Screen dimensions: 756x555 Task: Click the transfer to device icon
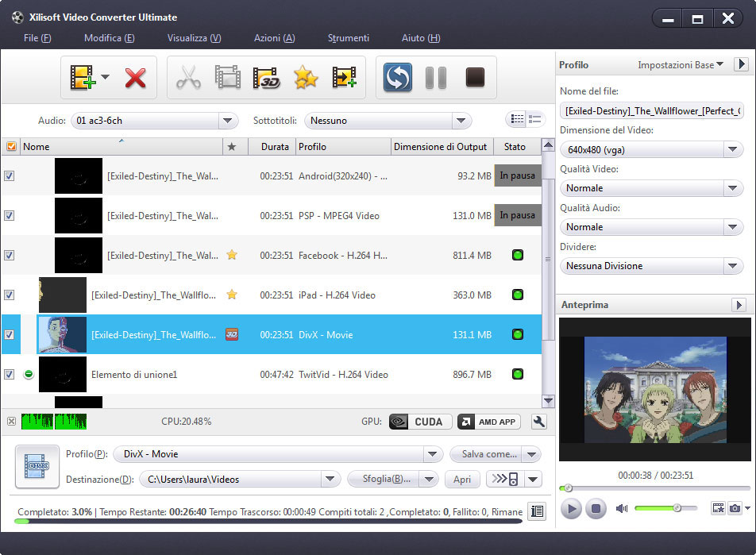506,480
